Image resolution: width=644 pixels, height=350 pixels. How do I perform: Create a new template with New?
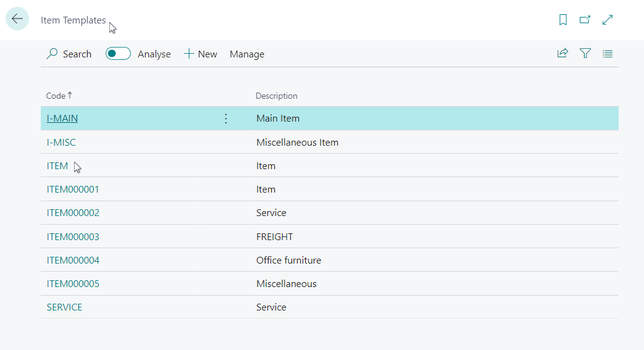tap(201, 54)
